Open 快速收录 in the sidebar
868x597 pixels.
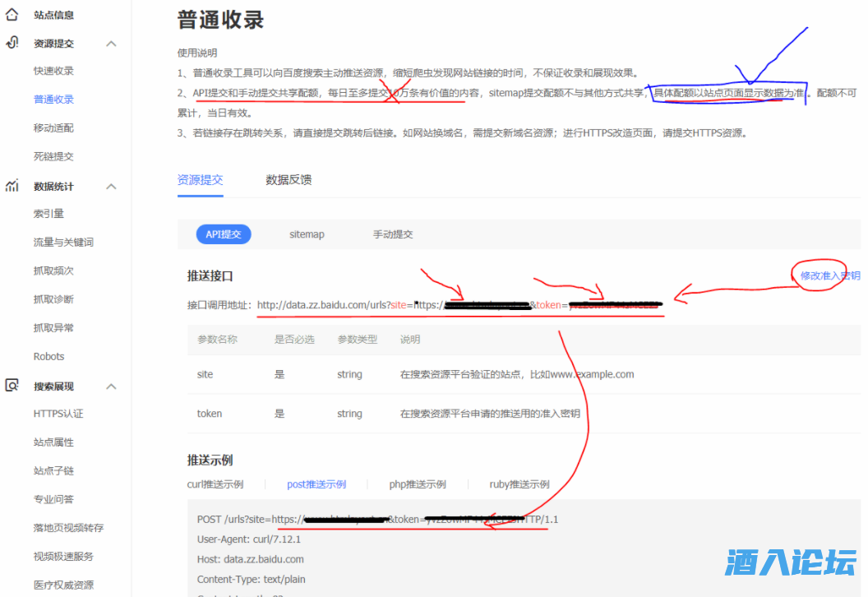(x=53, y=71)
